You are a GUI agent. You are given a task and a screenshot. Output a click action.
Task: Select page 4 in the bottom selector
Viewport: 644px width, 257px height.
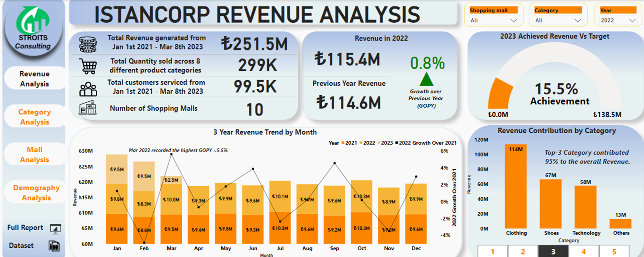(583, 252)
